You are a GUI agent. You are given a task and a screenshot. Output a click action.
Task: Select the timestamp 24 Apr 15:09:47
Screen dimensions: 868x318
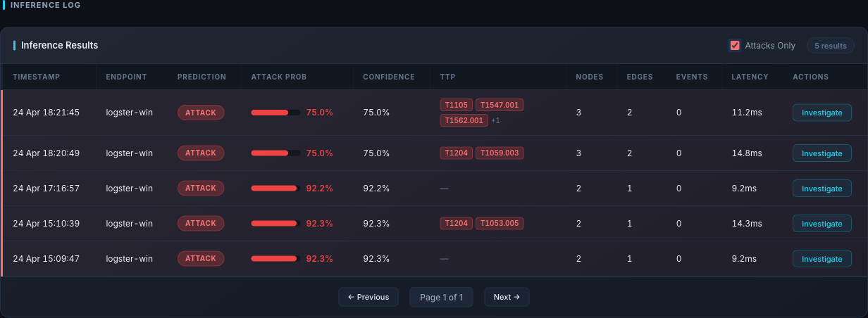[46, 258]
